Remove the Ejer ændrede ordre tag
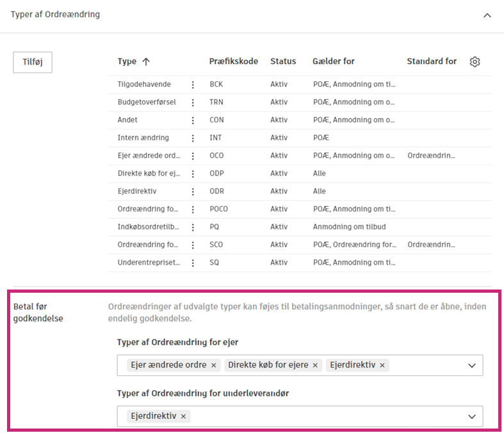 tap(214, 365)
